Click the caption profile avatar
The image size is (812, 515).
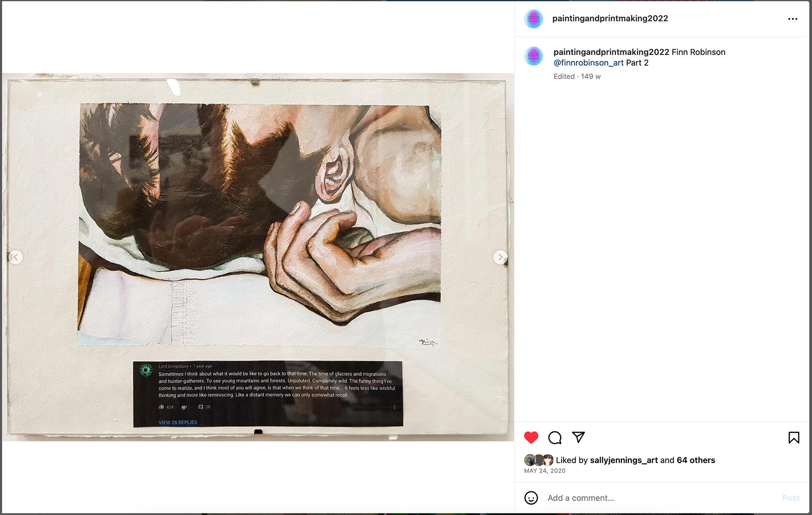(x=534, y=56)
